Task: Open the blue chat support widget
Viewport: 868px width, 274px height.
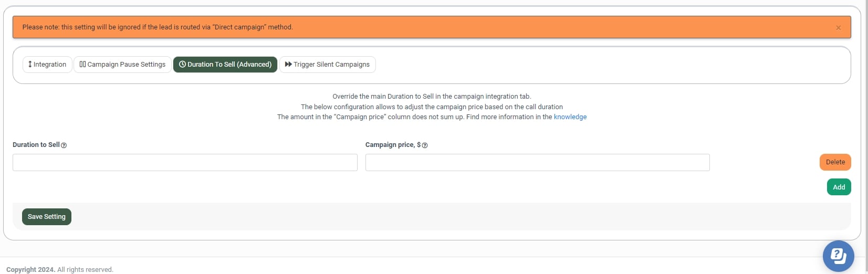Action: [x=838, y=256]
